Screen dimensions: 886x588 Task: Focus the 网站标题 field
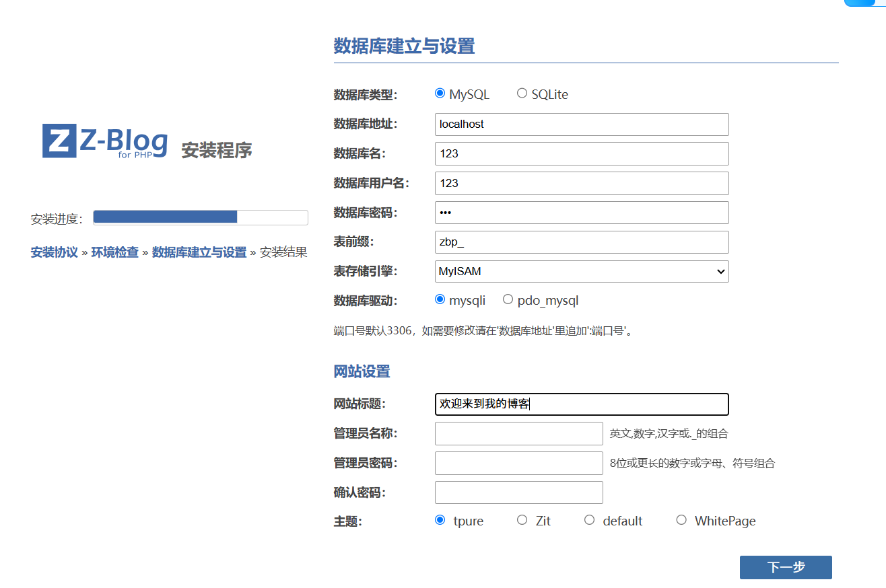[582, 404]
